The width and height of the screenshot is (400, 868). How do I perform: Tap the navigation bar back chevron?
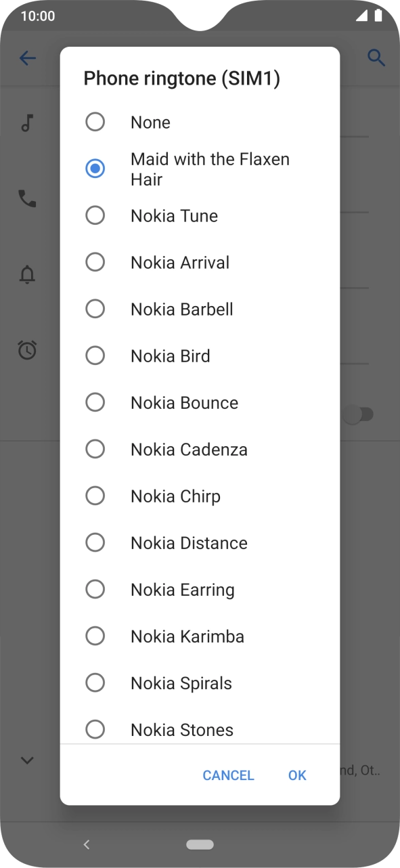[86, 844]
